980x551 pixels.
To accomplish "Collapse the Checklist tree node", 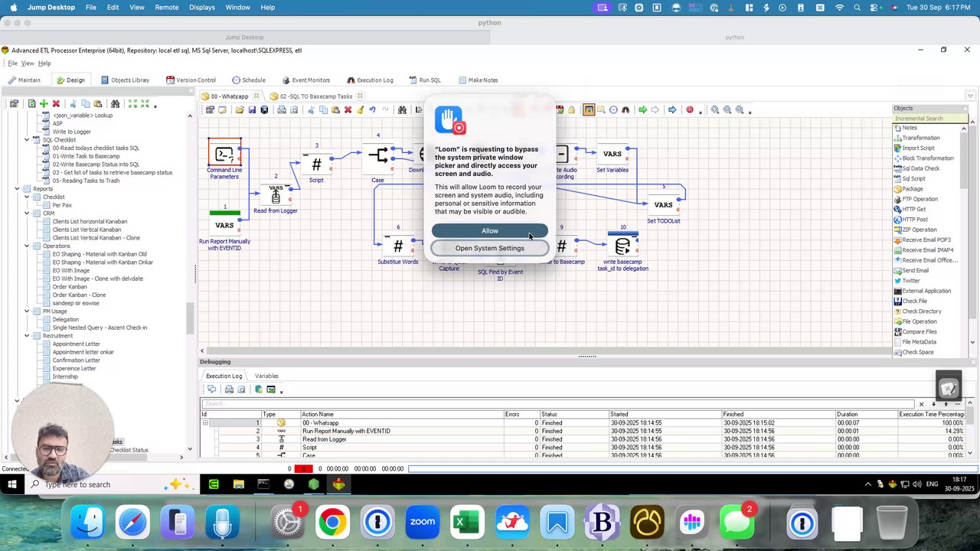I will (27, 197).
